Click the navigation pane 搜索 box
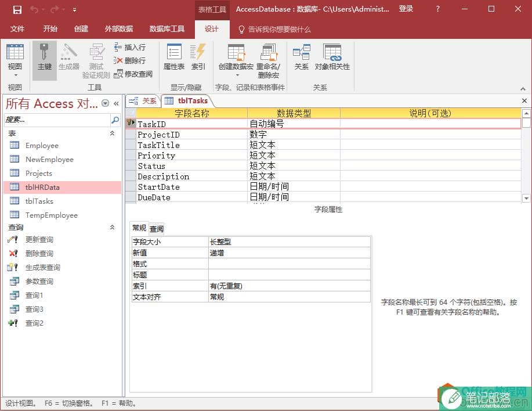The image size is (532, 411). (x=57, y=120)
